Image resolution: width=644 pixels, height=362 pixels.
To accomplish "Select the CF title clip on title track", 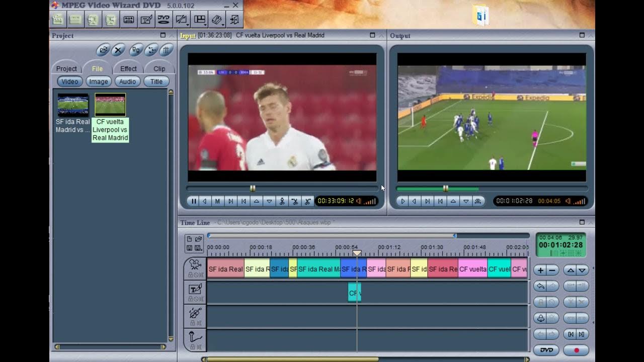I will (355, 293).
